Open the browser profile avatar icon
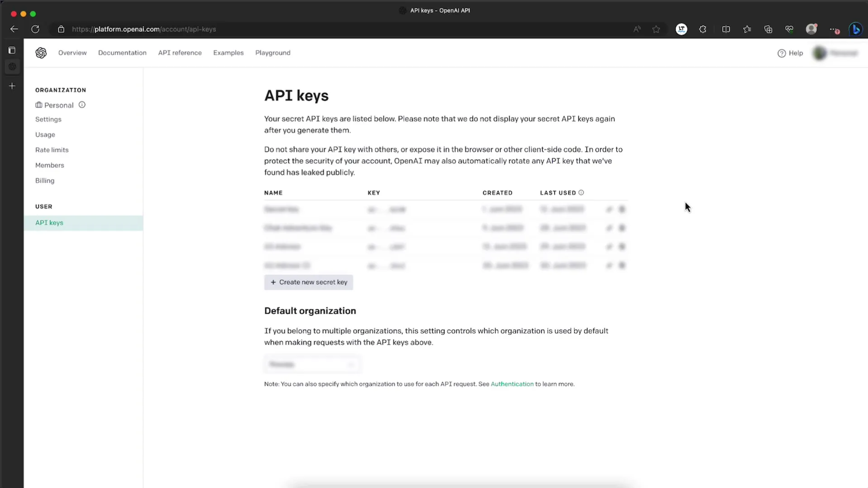This screenshot has height=488, width=868. 811,29
